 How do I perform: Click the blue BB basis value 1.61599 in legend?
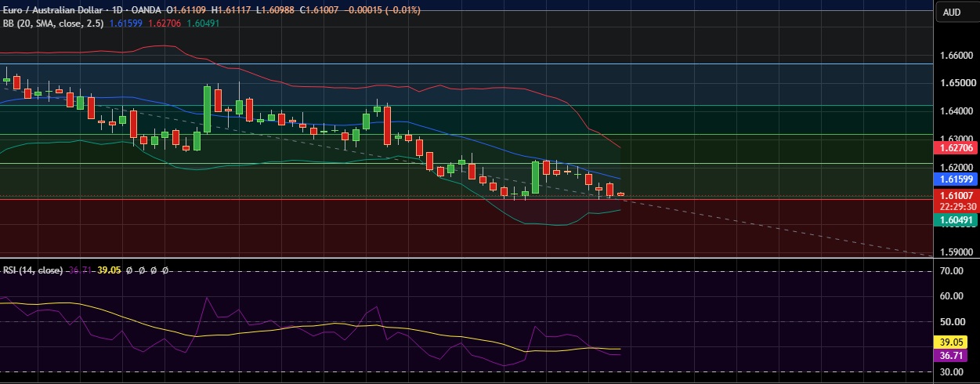(126, 24)
